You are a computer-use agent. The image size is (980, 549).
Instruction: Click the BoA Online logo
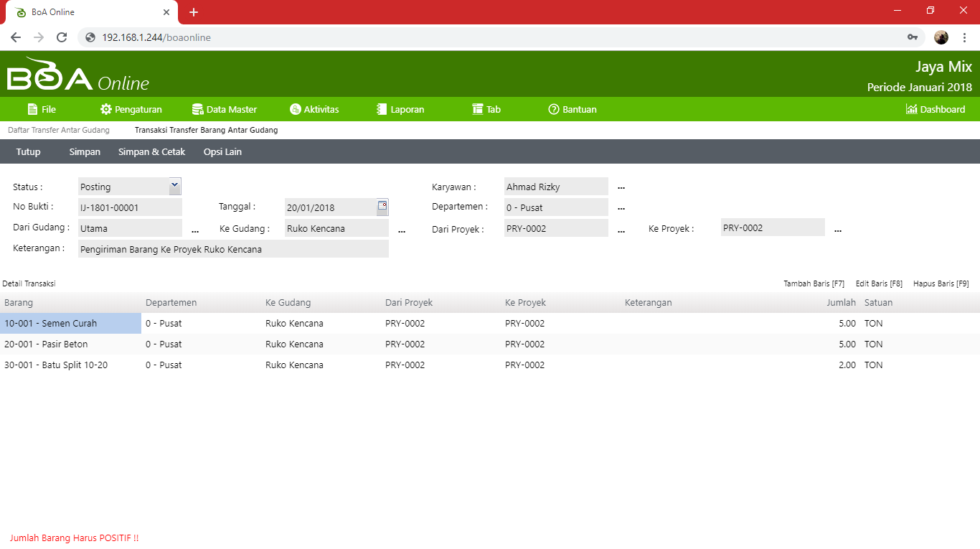tap(77, 75)
